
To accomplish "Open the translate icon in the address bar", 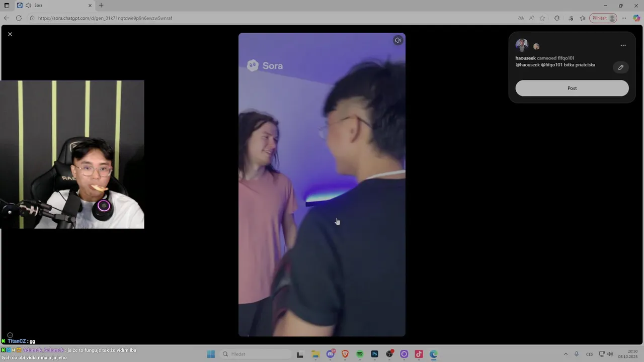I will pos(521,18).
